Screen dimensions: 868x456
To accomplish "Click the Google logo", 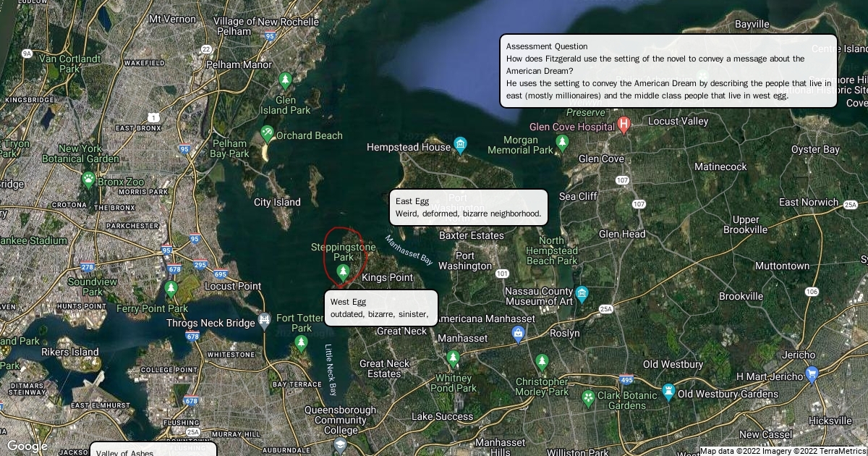I will [27, 447].
